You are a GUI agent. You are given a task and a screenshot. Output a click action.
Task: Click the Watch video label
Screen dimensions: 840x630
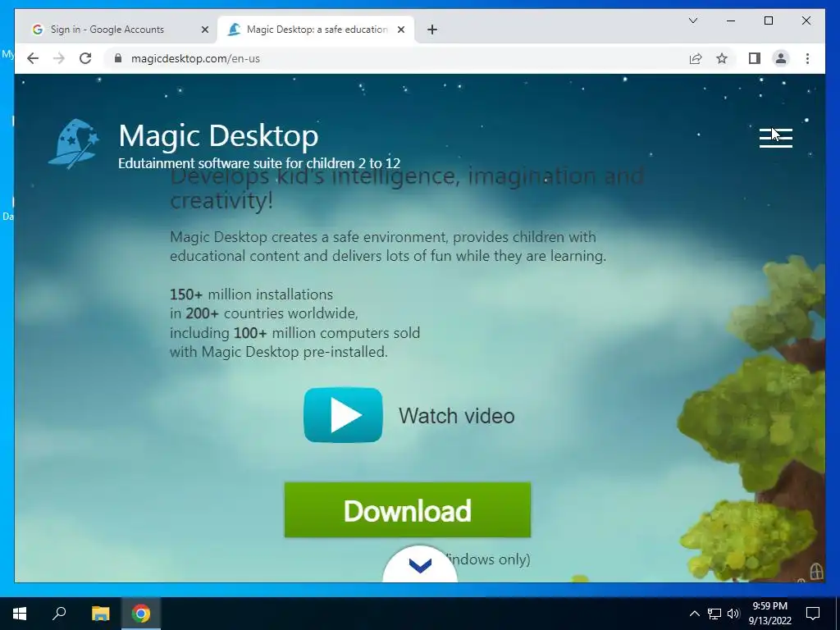click(x=456, y=416)
